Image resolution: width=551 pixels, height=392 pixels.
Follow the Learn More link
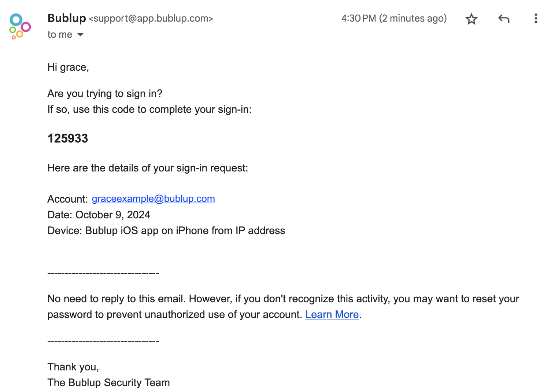pos(332,315)
